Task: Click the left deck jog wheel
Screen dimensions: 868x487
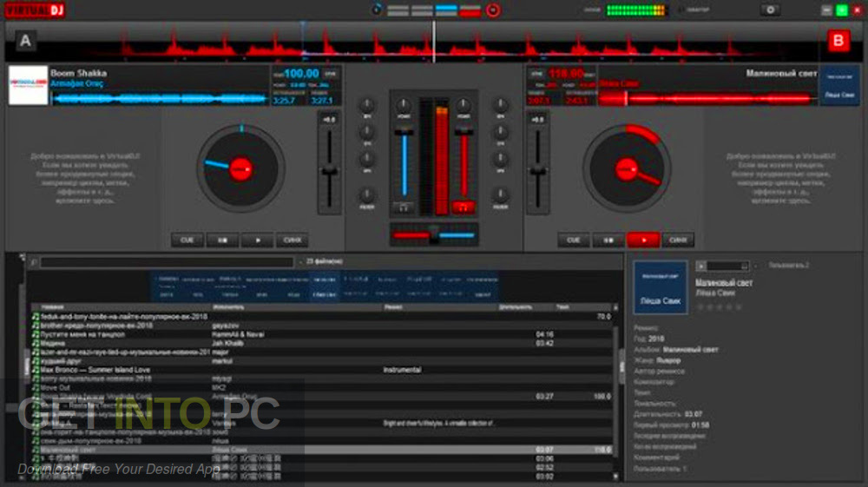Action: (x=240, y=168)
